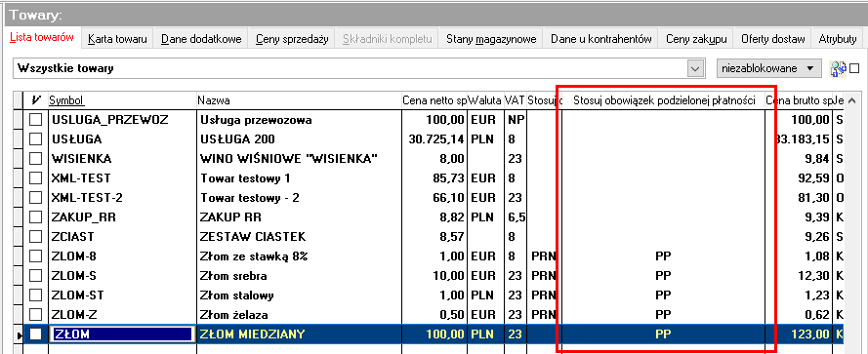Click the checkmark column header icon
Viewport: 868px width, 354px height.
point(36,100)
